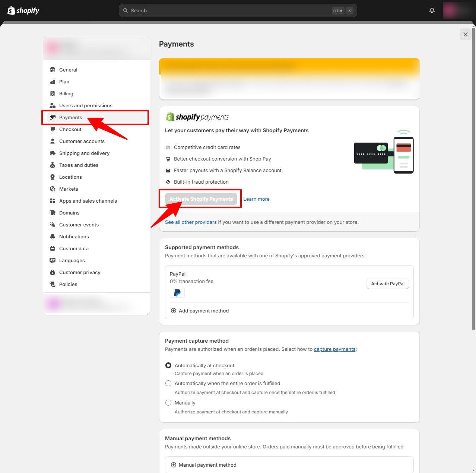Image resolution: width=476 pixels, height=473 pixels.
Task: Click the Users and permissions icon
Action: coord(53,105)
